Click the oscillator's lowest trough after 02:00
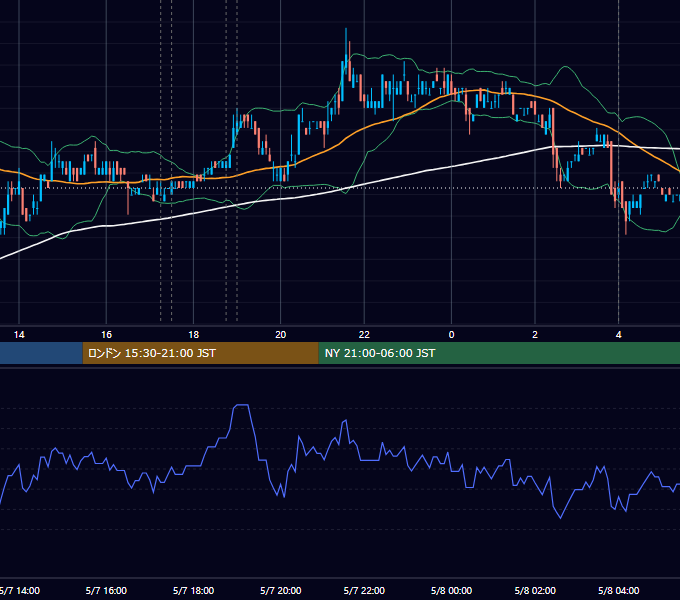The width and height of the screenshot is (680, 600). [x=561, y=518]
